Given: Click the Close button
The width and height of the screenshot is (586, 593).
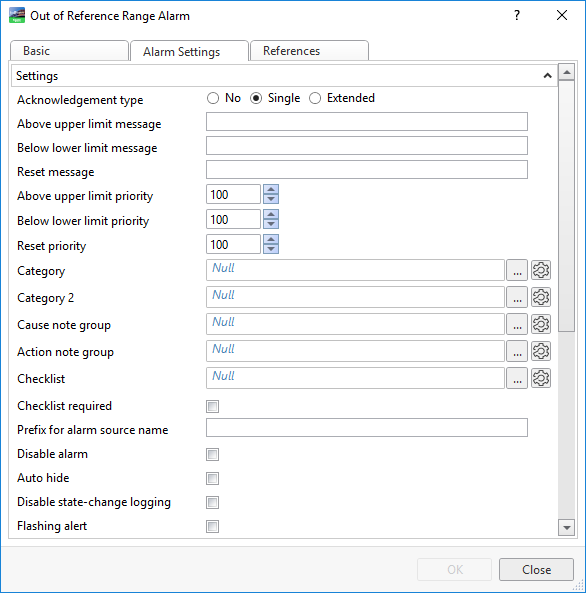Looking at the screenshot, I should (536, 570).
